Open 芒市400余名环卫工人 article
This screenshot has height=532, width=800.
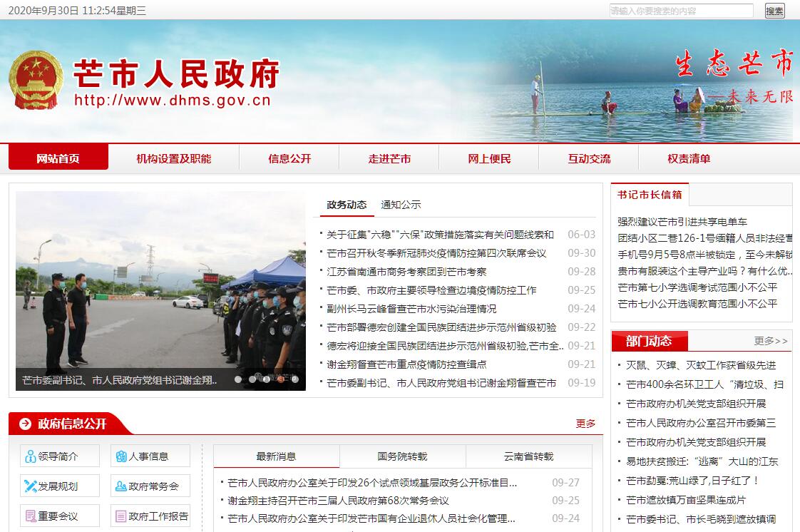[x=704, y=384]
